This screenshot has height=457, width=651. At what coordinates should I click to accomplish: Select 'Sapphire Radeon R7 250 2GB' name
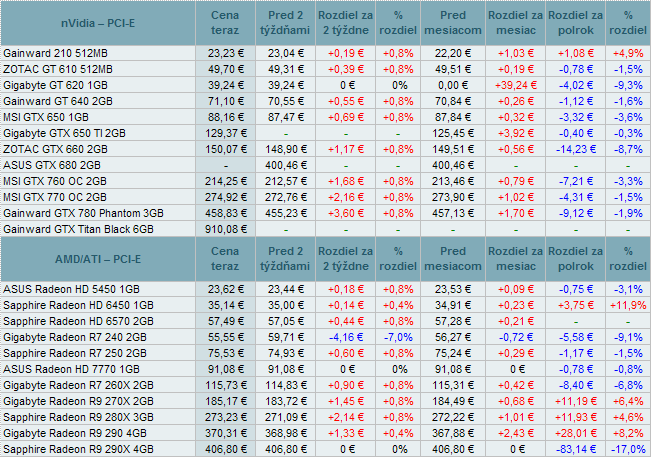[75, 353]
